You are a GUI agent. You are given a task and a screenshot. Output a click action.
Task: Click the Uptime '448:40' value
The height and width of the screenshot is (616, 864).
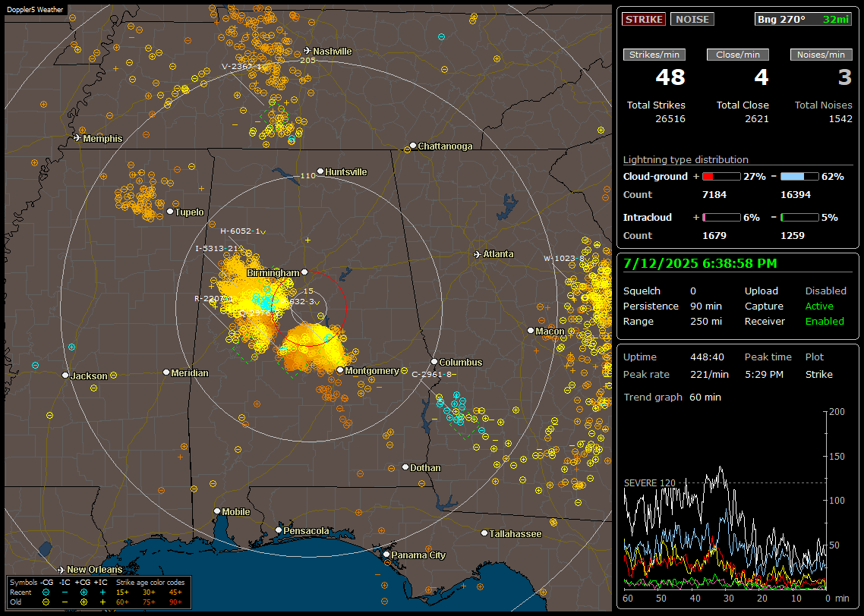click(707, 357)
